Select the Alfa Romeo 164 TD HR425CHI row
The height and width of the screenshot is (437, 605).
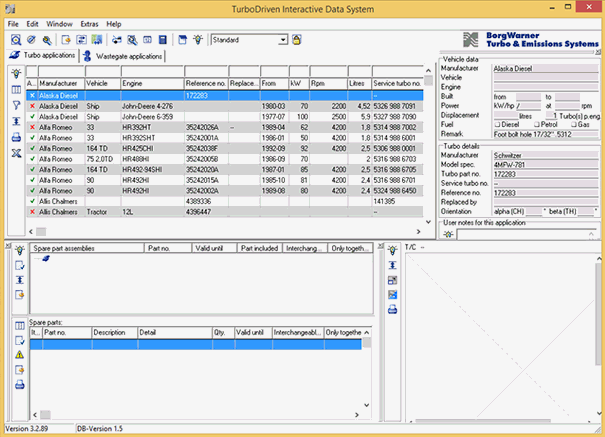[225, 148]
